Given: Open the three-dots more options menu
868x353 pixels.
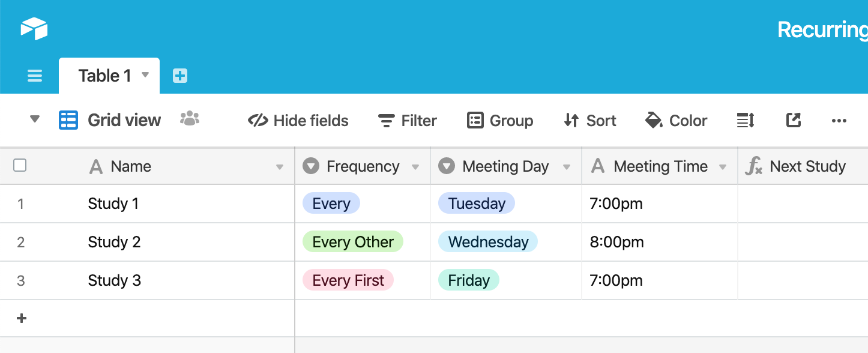Looking at the screenshot, I should [x=839, y=121].
